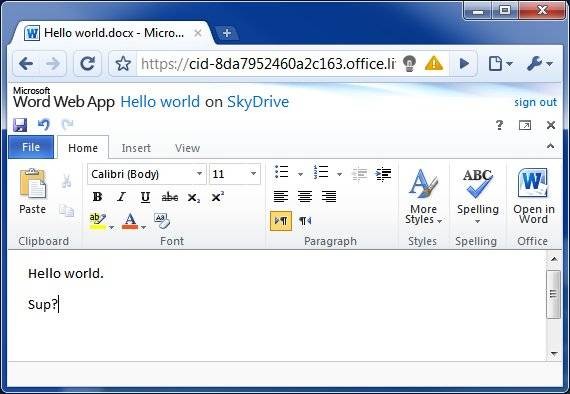This screenshot has height=394, width=570.
Task: Click the Cut scissors icon
Action: 66,181
